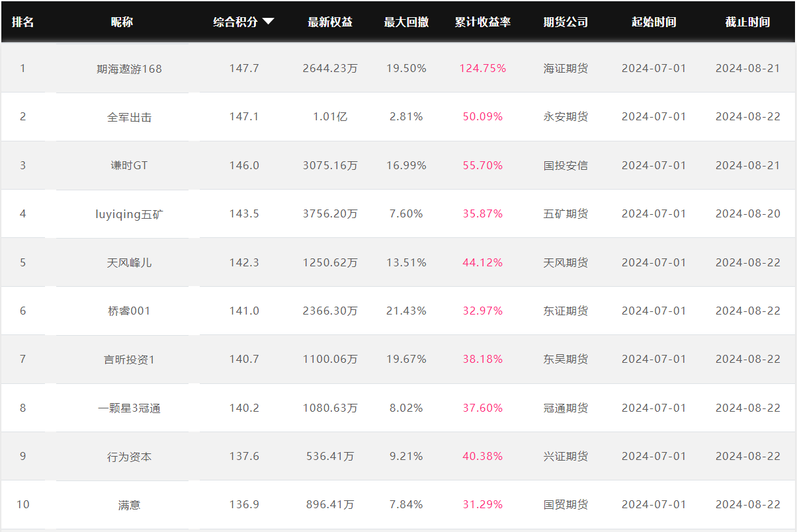Image resolution: width=797 pixels, height=532 pixels.
Task: Click drawdown value 2.81%
Action: 406,116
